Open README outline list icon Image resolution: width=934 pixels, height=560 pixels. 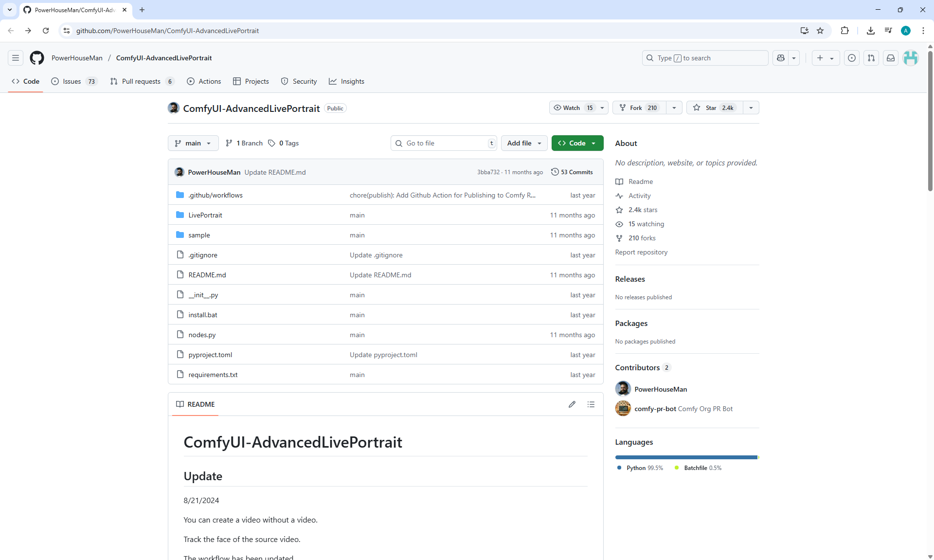(x=591, y=404)
